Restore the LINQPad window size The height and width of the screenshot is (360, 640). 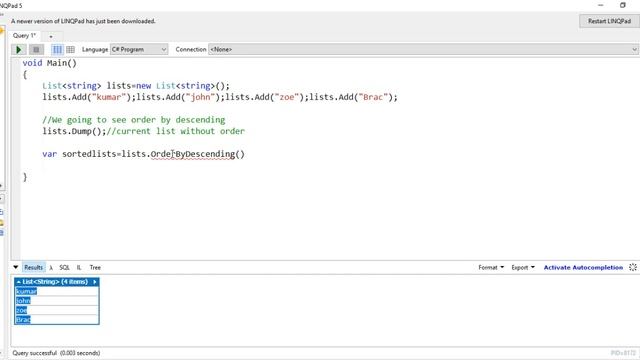click(622, 5)
